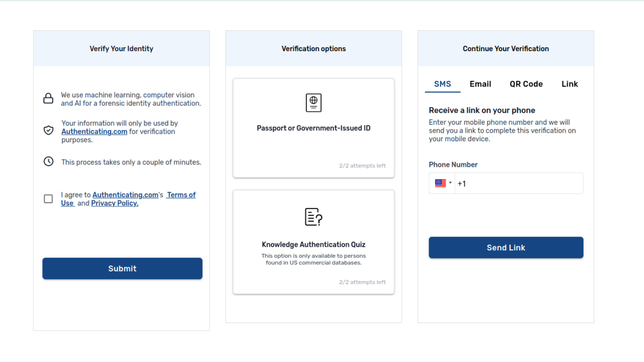Image resolution: width=644 pixels, height=362 pixels.
Task: Focus the Phone Number input field
Action: point(519,184)
